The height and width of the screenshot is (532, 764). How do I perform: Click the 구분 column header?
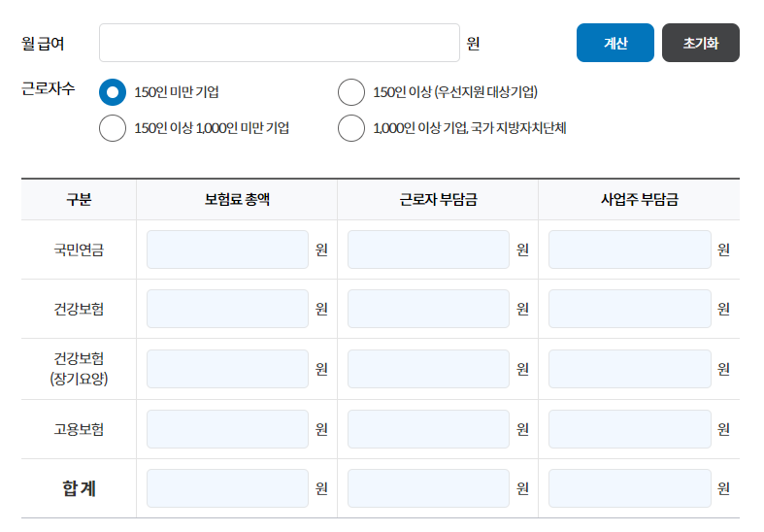(79, 199)
